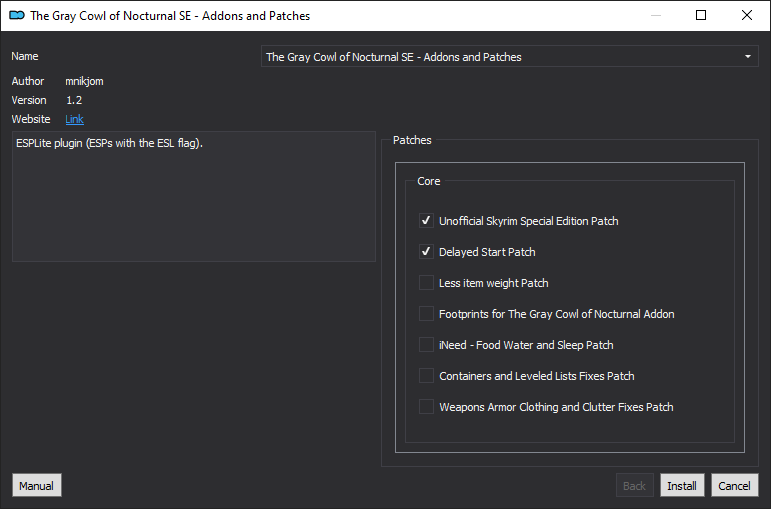
Task: Click the mod name combo box field
Action: coord(509,57)
